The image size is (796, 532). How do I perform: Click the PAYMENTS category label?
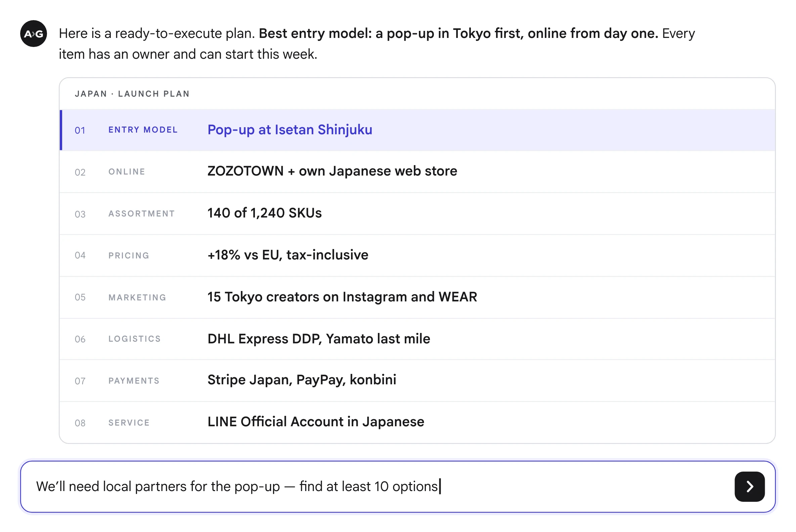(134, 381)
